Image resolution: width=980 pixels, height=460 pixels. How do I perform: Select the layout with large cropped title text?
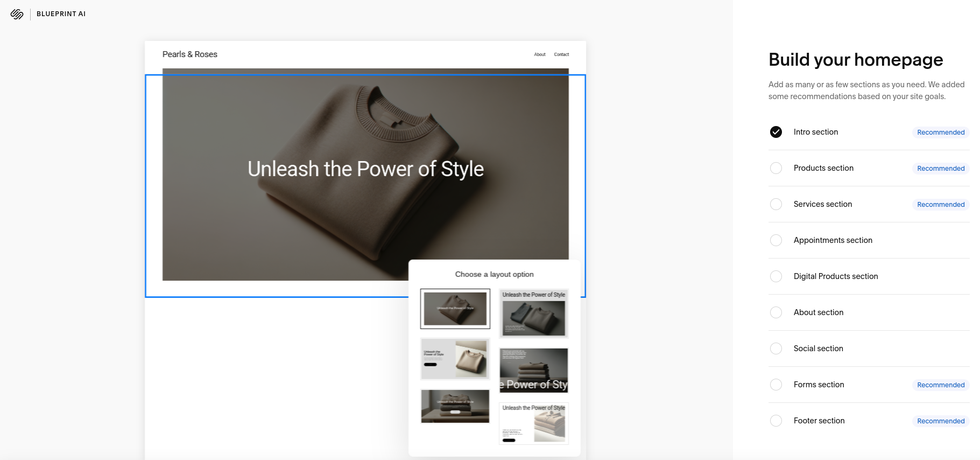533,370
